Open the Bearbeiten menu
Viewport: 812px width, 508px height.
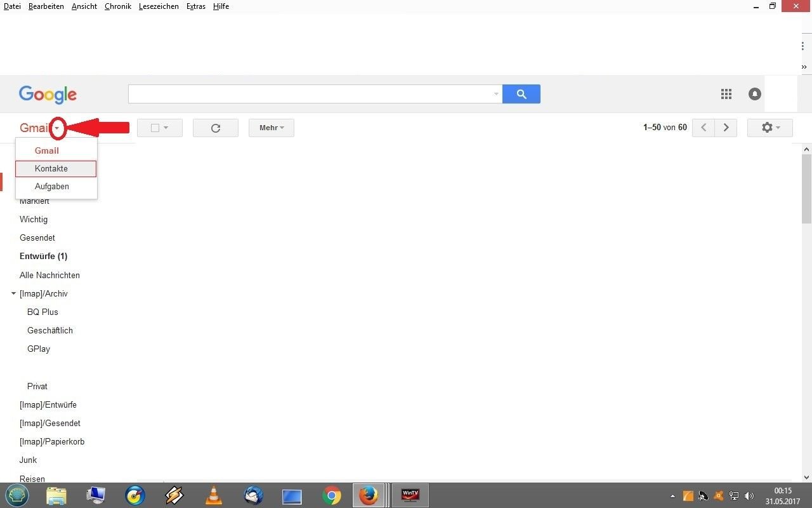point(46,6)
